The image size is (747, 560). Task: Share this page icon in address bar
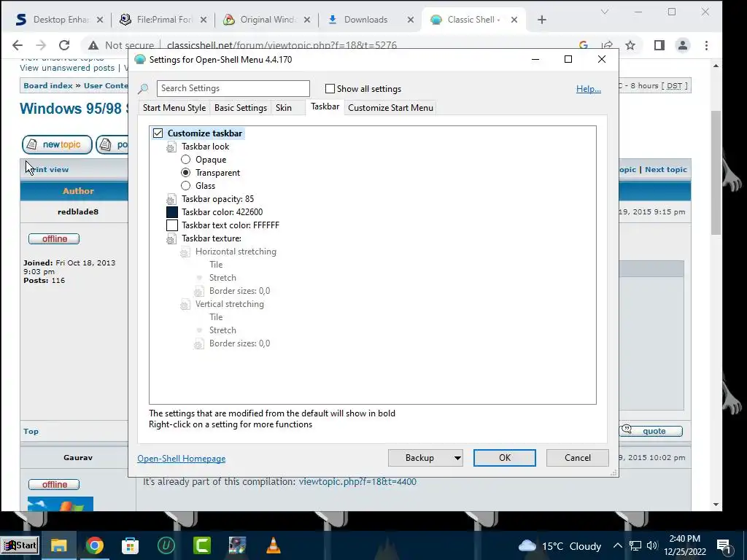click(x=607, y=45)
